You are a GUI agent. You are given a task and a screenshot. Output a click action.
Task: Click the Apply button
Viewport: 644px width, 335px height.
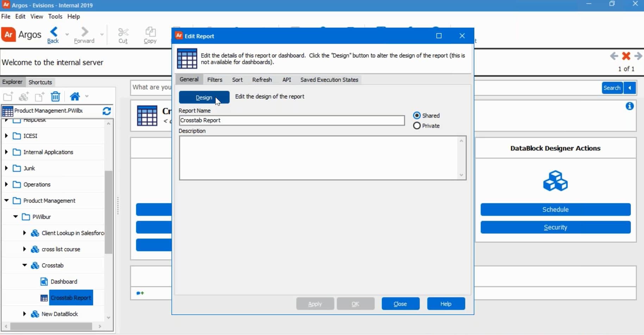(x=315, y=304)
